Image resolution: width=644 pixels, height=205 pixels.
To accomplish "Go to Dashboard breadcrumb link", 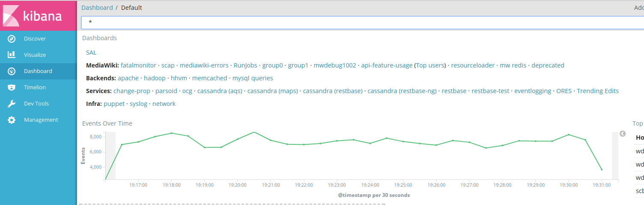I will (x=97, y=8).
